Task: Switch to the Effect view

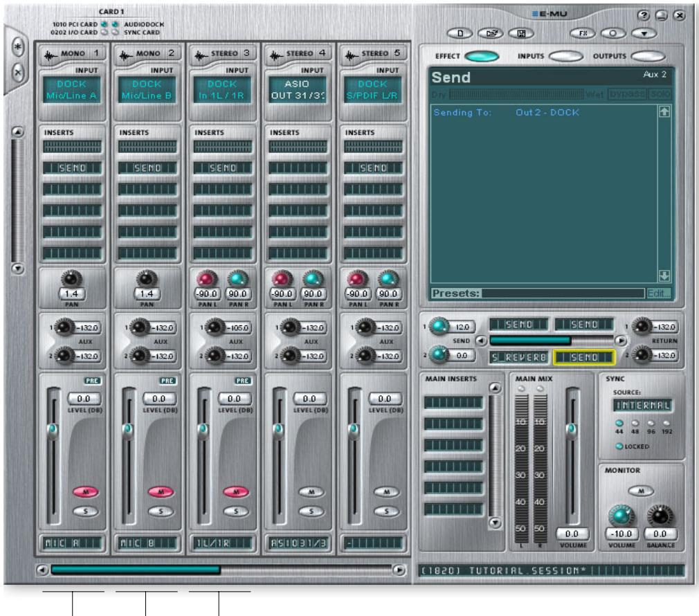Action: pos(482,56)
